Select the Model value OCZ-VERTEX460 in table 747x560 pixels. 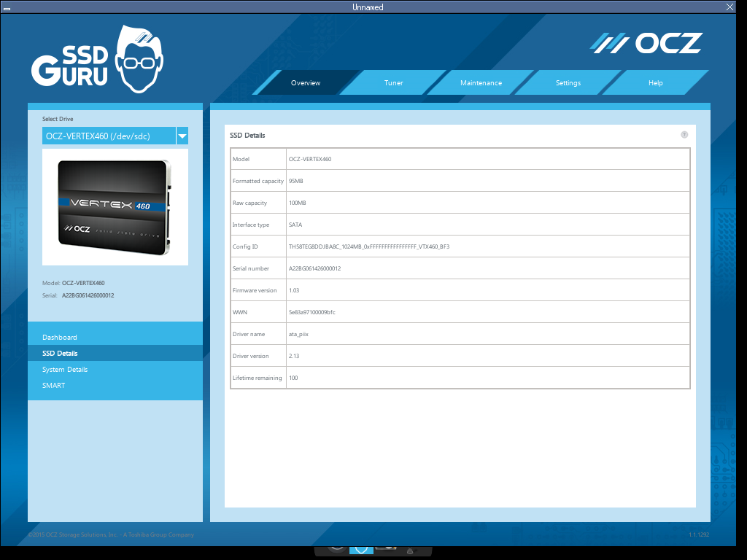309,159
